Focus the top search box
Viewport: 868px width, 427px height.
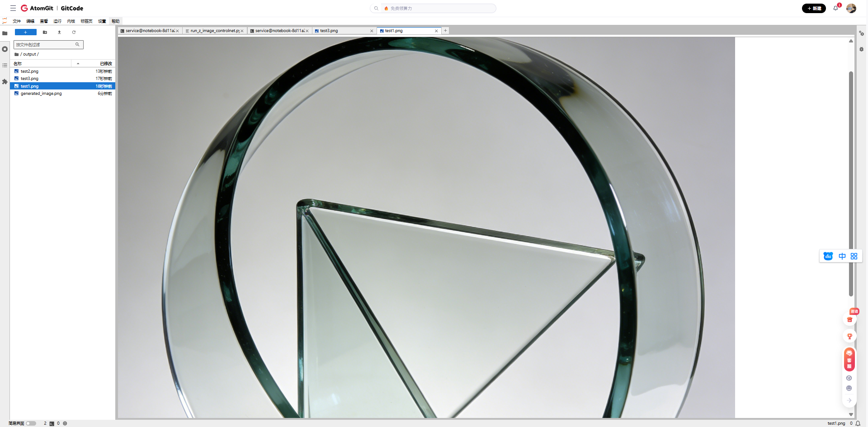433,8
